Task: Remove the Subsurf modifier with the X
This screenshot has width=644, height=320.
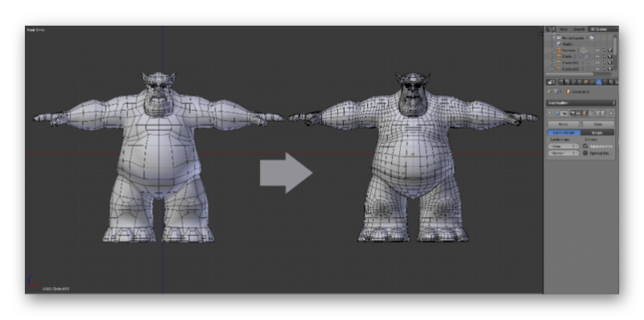Action: point(611,113)
